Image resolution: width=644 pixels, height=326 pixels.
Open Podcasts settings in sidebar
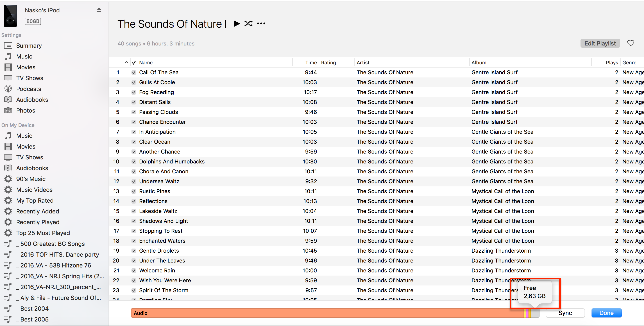click(x=29, y=89)
